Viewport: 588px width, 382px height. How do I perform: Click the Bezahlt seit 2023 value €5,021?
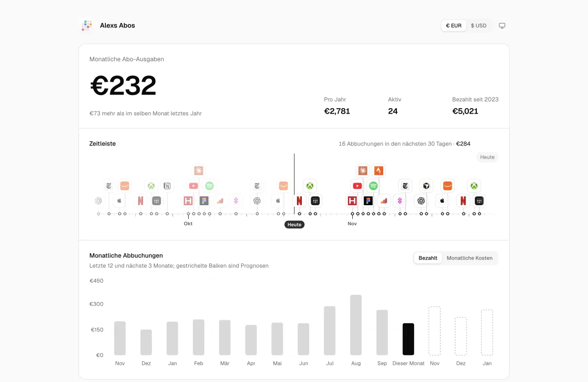point(465,111)
